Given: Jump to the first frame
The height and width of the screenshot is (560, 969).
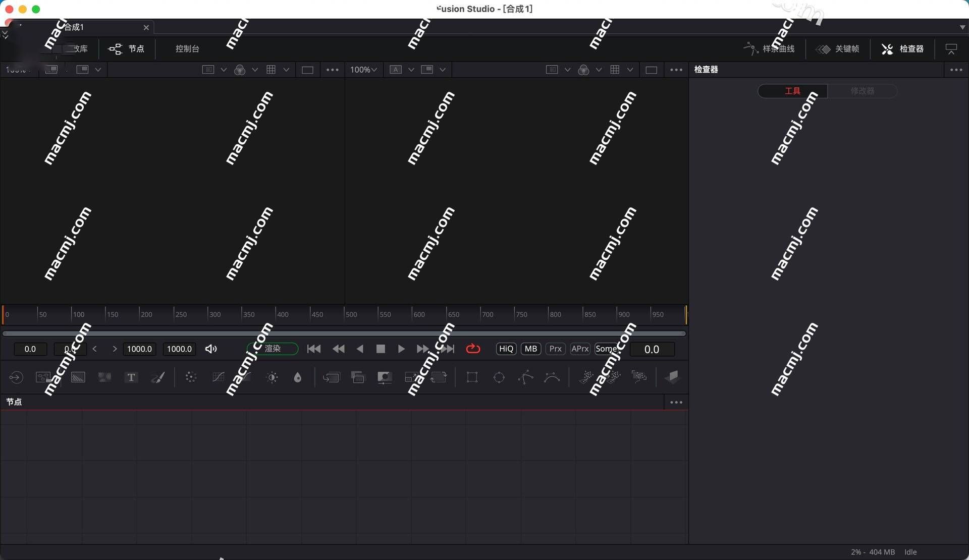Looking at the screenshot, I should click(x=314, y=349).
